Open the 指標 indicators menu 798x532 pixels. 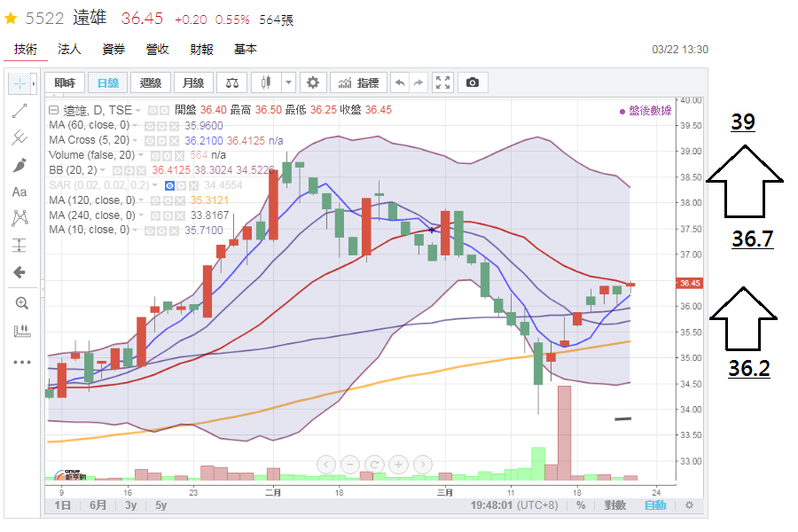coord(359,83)
